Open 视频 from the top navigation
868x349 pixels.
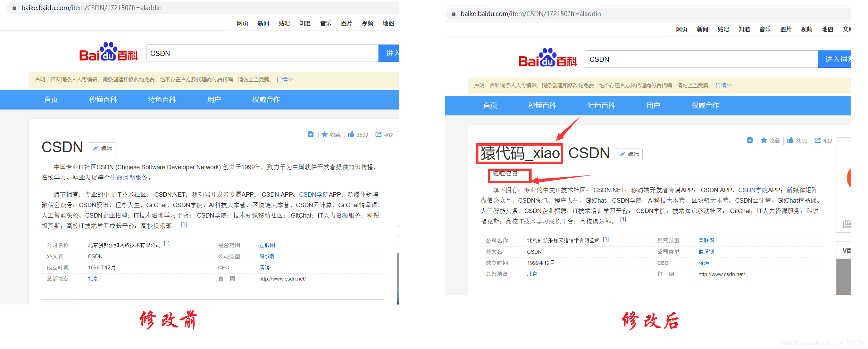click(367, 23)
